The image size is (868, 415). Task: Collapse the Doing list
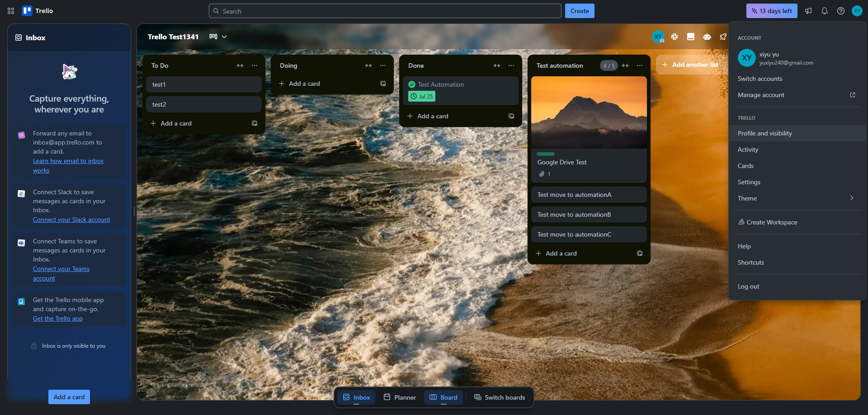[x=368, y=65]
